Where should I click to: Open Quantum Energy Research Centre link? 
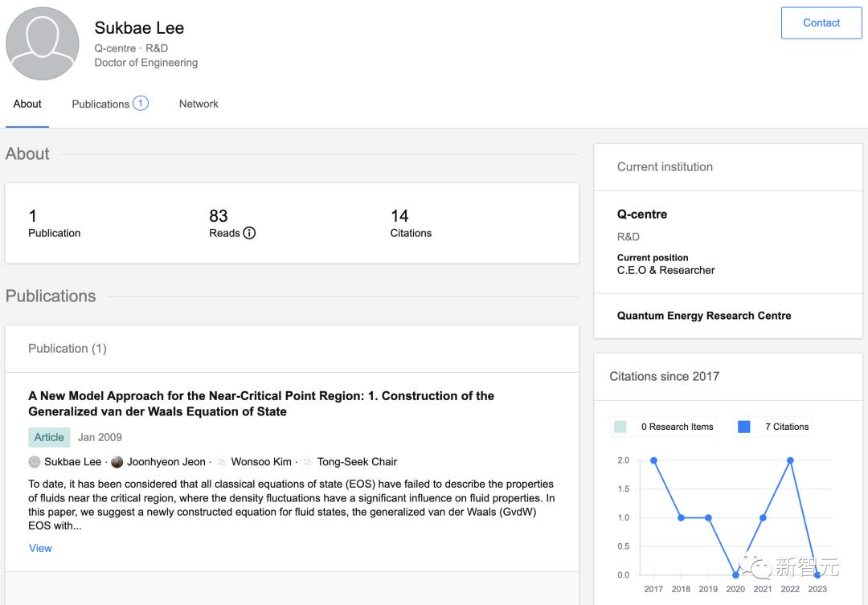704,316
